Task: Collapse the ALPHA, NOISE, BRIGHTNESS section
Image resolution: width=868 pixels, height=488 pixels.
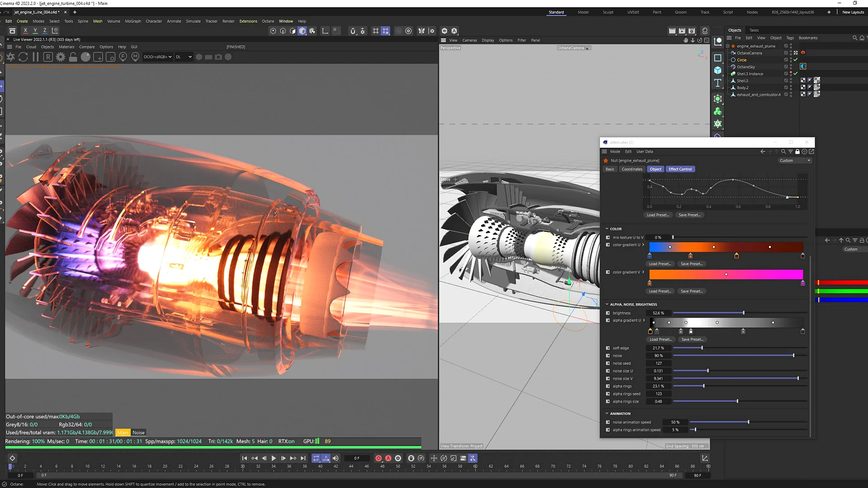Action: 607,304
